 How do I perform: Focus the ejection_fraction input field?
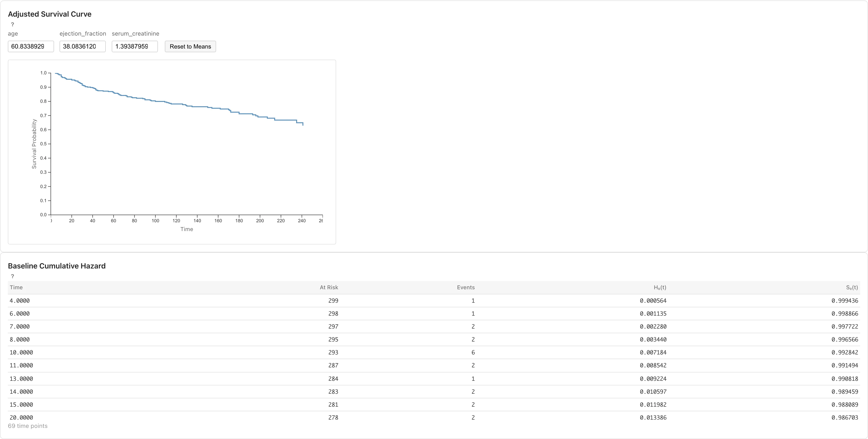[83, 46]
